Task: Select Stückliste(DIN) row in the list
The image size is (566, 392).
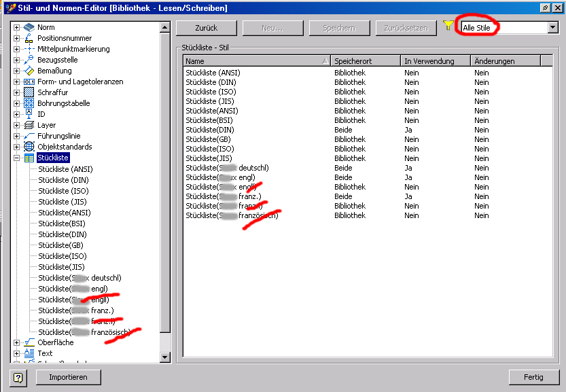Action: click(x=368, y=130)
